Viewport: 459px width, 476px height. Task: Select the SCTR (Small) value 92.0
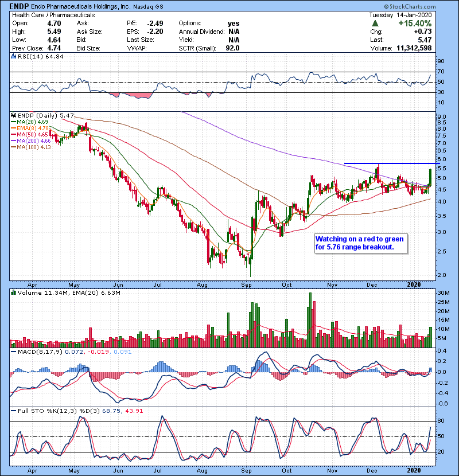click(232, 48)
